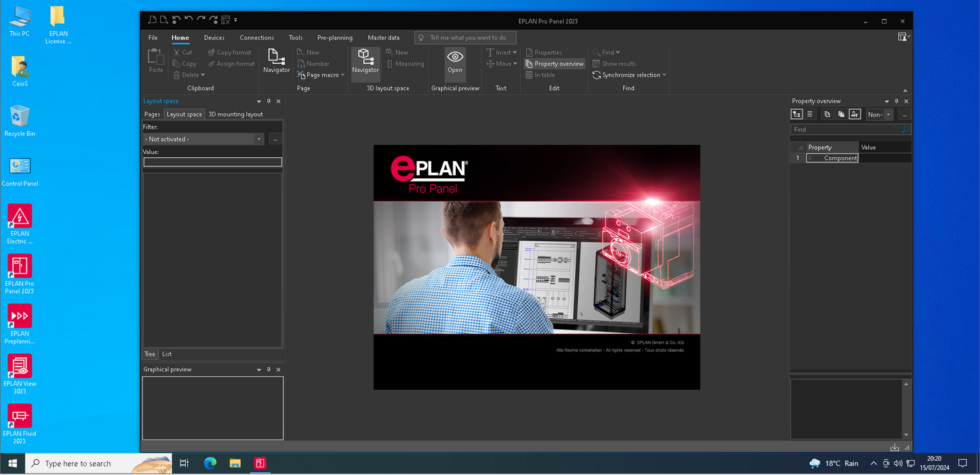This screenshot has width=980, height=475.
Task: Click the close-project quick access icon
Action: 226,20
